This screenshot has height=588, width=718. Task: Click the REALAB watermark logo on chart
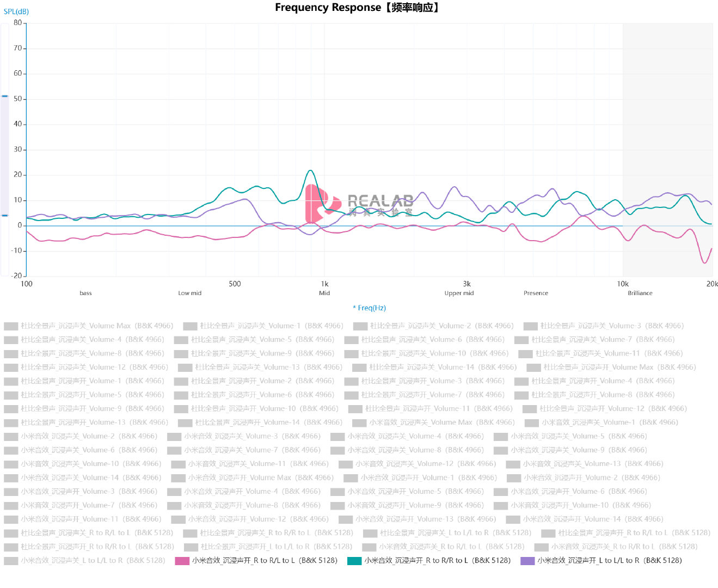pos(359,204)
